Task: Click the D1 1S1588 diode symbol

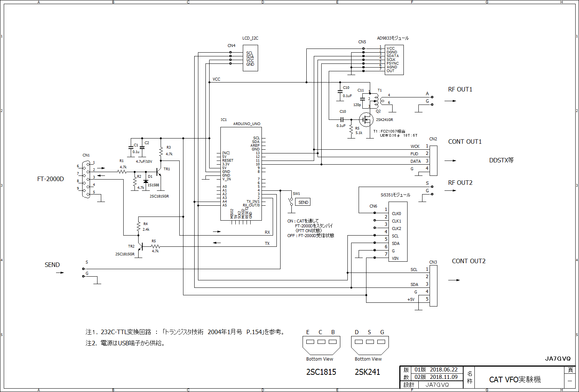Action: [146, 181]
